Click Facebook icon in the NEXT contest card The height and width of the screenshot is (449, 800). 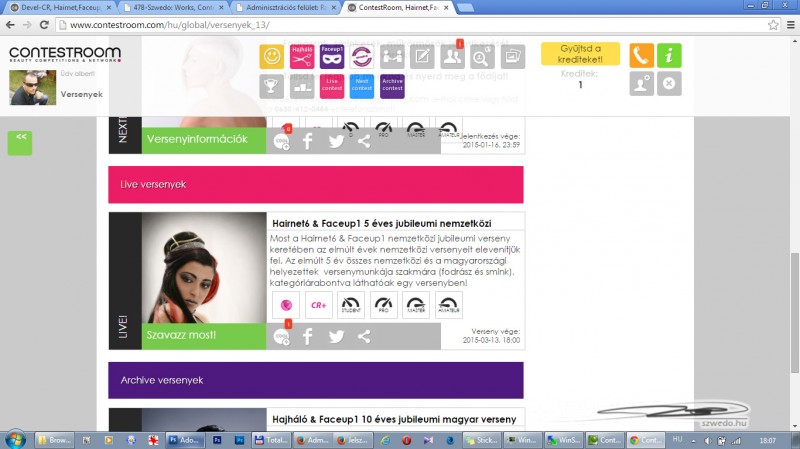click(x=307, y=141)
